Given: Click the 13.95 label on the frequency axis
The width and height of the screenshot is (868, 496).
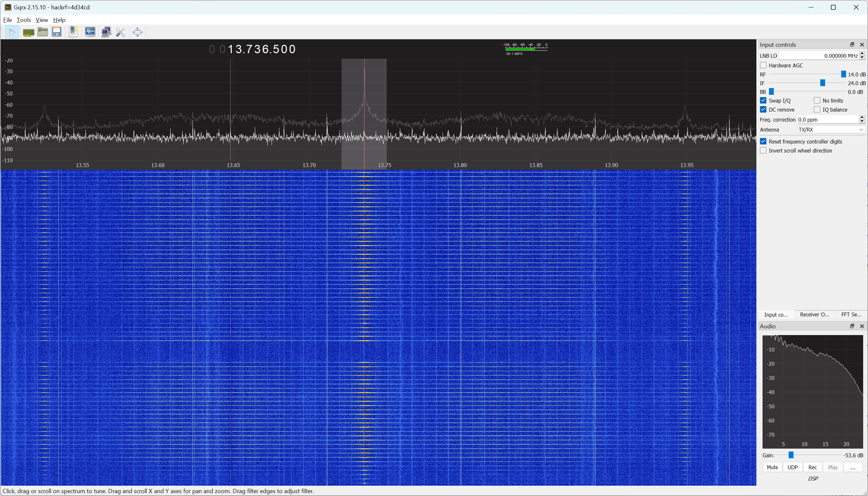Looking at the screenshot, I should 687,165.
